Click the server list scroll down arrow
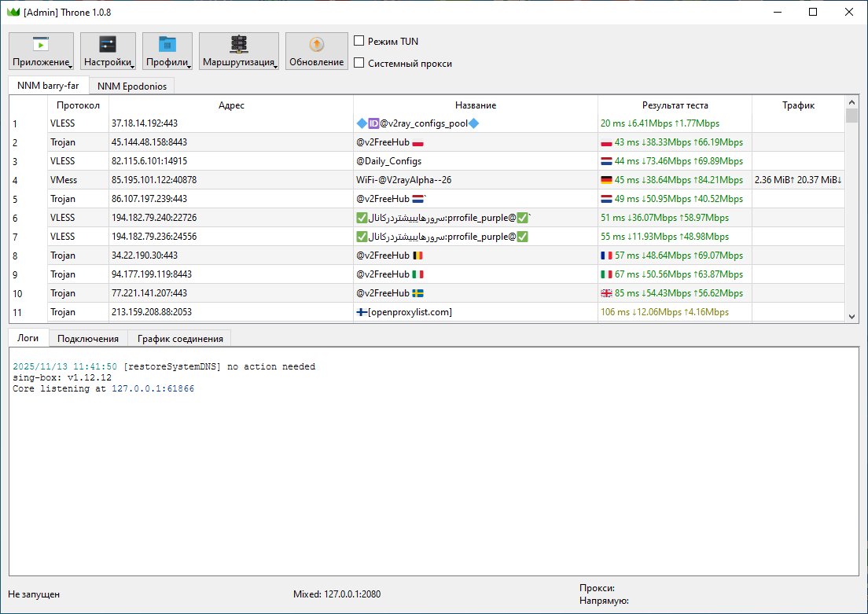This screenshot has height=614, width=868. click(x=851, y=315)
